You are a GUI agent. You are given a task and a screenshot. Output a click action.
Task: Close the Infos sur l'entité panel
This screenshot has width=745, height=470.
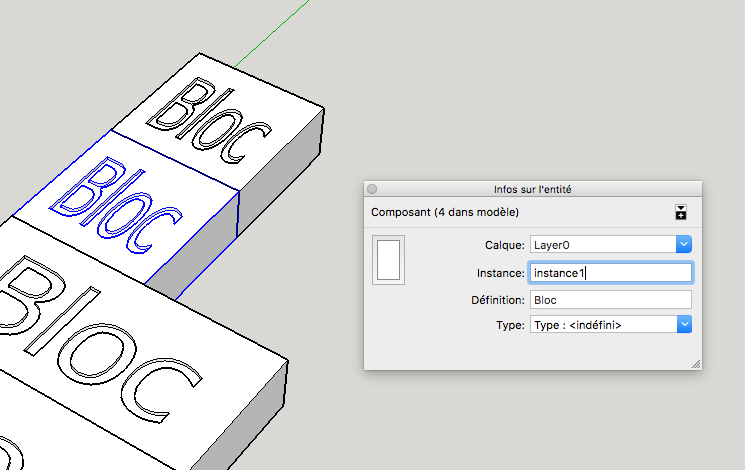(372, 189)
